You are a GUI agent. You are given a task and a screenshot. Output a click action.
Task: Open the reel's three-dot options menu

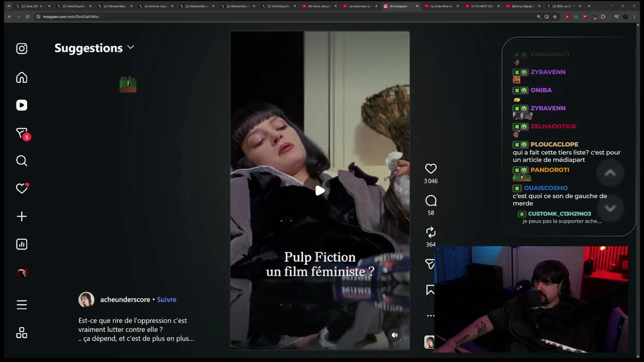430,316
